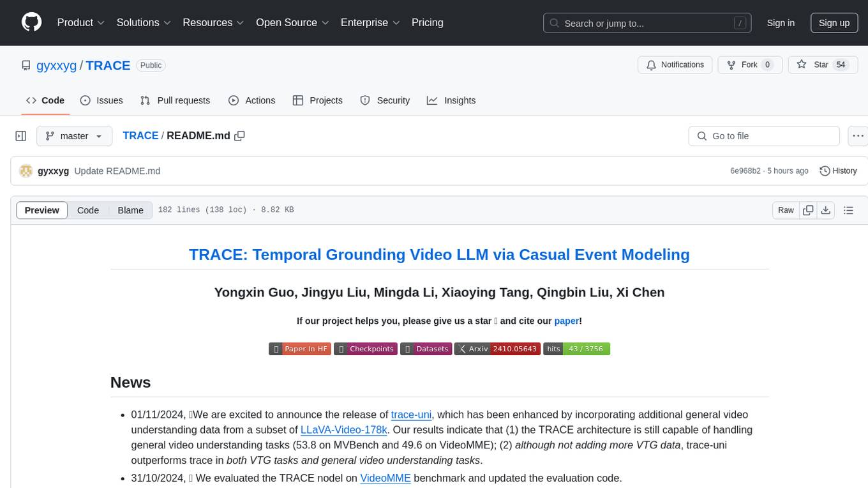Click the Paper In HF badge
The width and height of the screenshot is (868, 488).
(300, 349)
